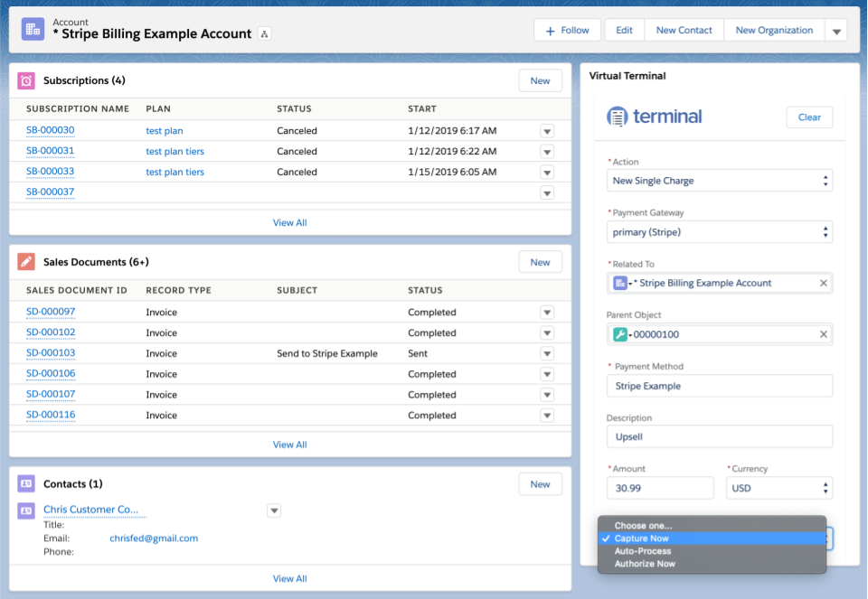Open sales document SD-000097

pyautogui.click(x=51, y=312)
